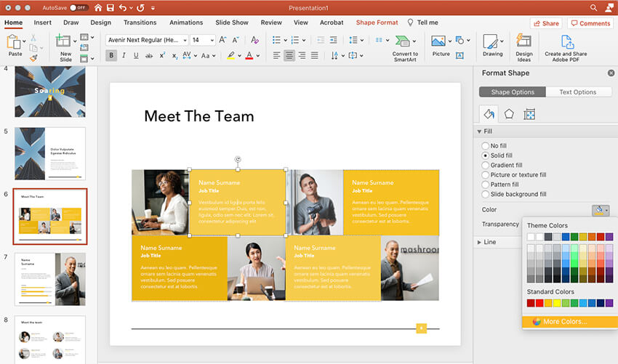Open the Comments button

click(x=590, y=23)
